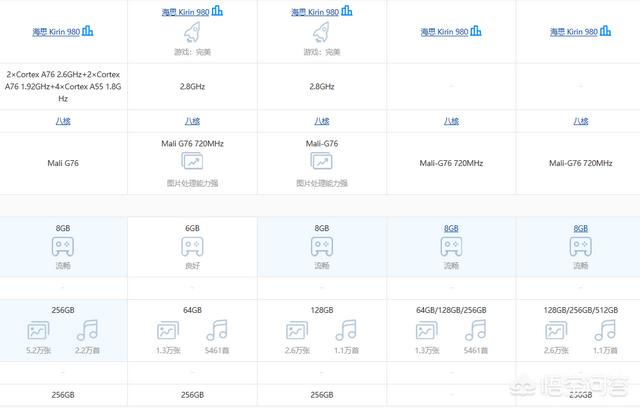640x408 pixels.
Task: Click the photo icon under 128GB storage
Action: pyautogui.click(x=297, y=330)
